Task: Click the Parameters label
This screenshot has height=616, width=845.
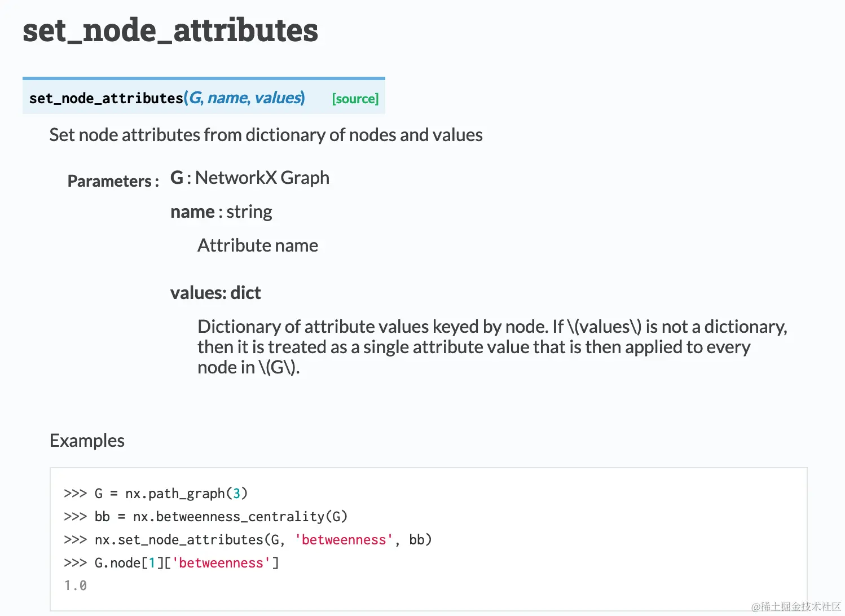Action: tap(113, 181)
